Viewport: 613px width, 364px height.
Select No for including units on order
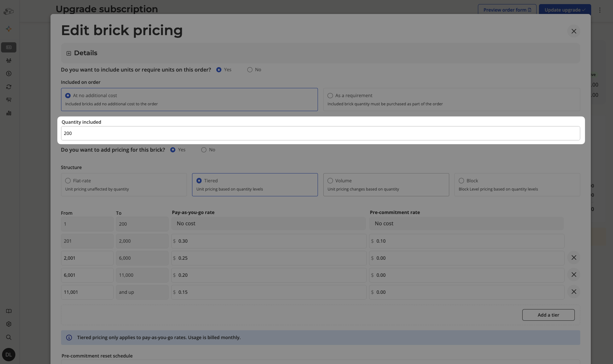[x=254, y=70]
